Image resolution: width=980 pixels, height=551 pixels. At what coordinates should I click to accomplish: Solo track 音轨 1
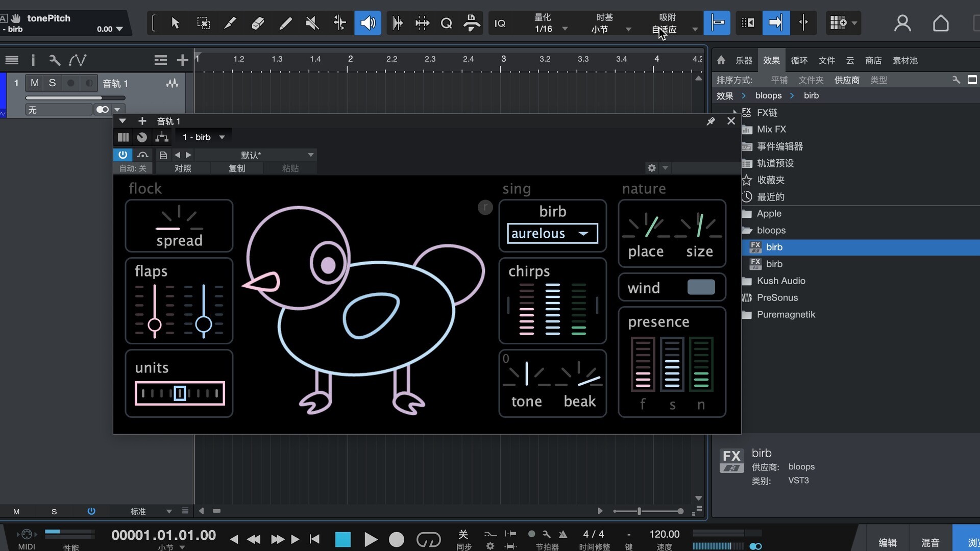pos(52,83)
